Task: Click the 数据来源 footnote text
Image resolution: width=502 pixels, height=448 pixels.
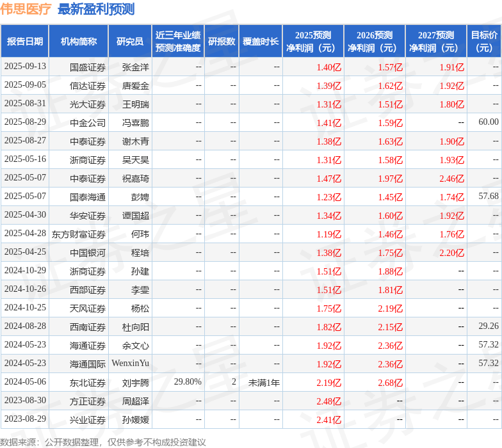Action: tap(102, 442)
